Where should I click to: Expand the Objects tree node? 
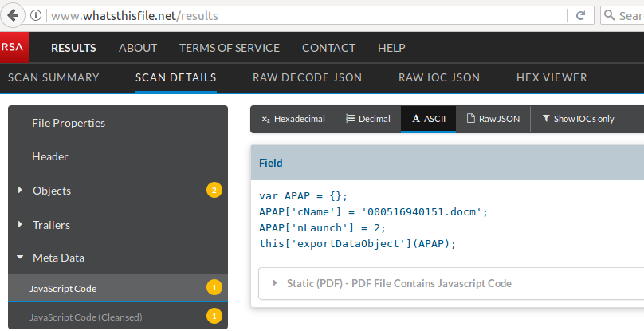[20, 190]
